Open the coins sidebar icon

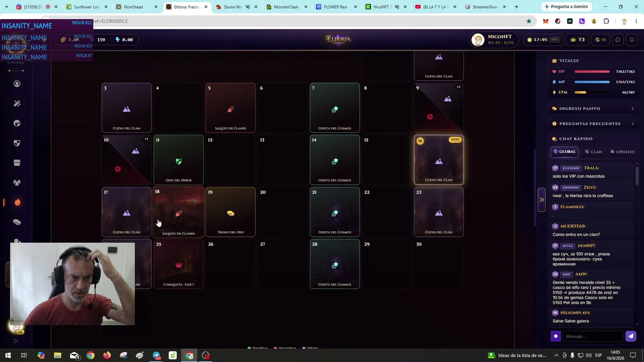(17, 222)
